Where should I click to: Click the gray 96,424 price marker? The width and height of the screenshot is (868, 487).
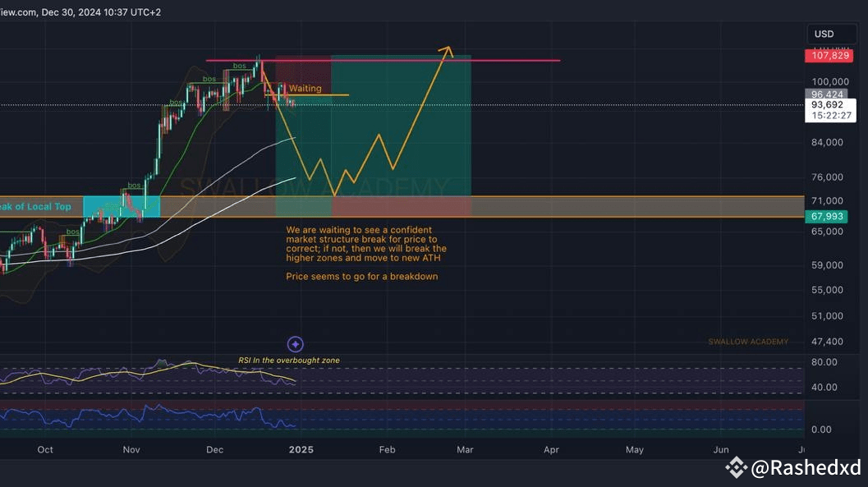(x=829, y=94)
